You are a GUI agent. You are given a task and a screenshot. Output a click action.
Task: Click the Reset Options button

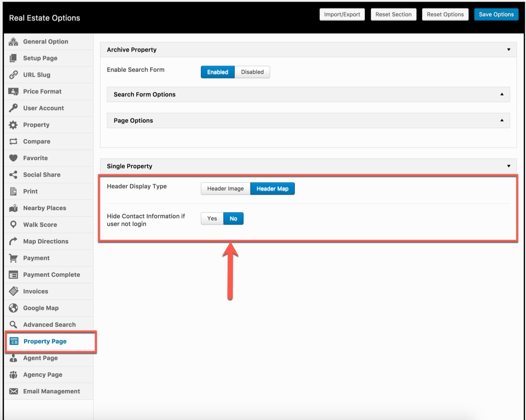pos(445,15)
